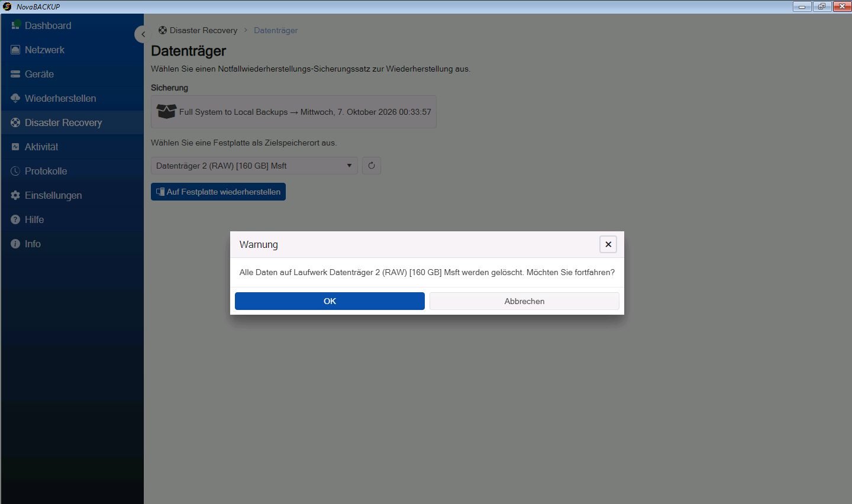Open the Wiederherstellen menu entry

(x=72, y=98)
